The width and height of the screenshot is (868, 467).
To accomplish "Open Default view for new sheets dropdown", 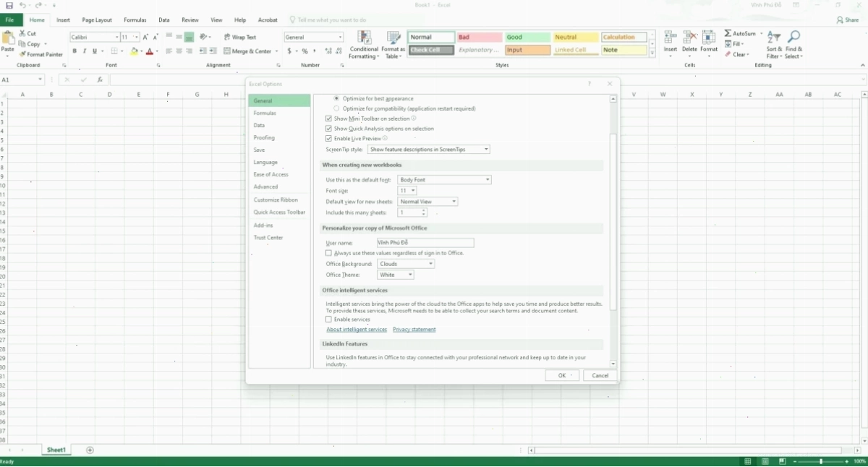I will click(427, 202).
